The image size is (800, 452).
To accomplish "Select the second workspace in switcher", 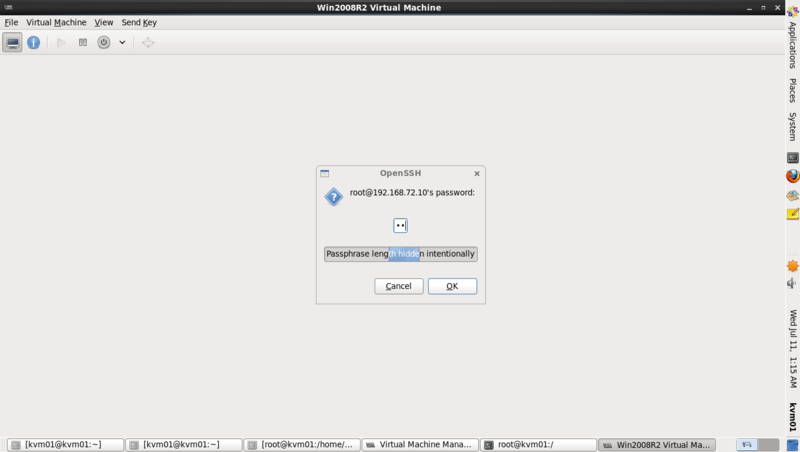I will click(x=768, y=445).
